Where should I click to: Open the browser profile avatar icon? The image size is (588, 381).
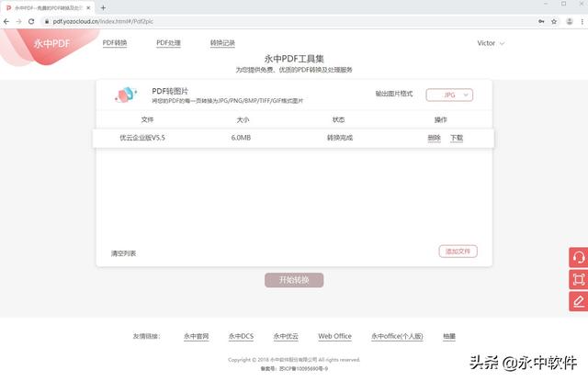tap(570, 22)
